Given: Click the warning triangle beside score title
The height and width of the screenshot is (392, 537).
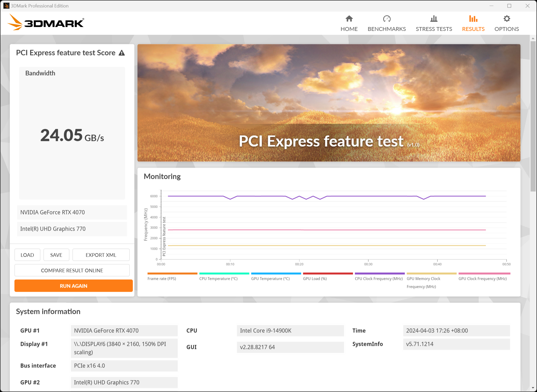Looking at the screenshot, I should 122,53.
